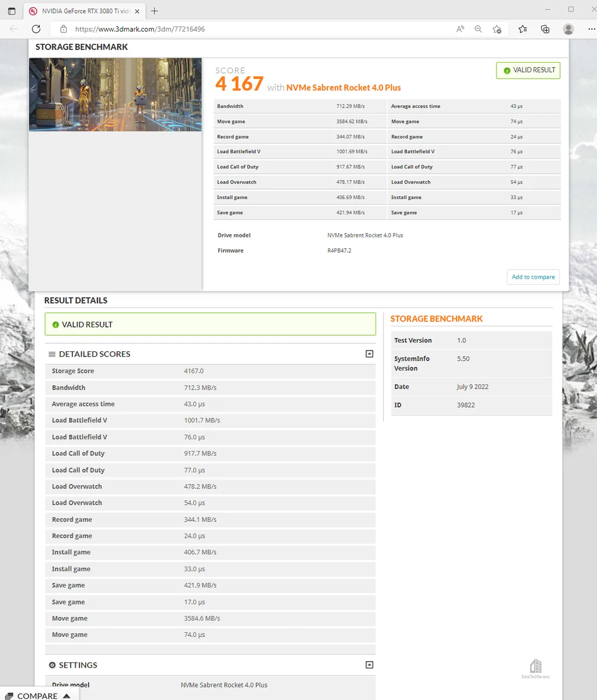The height and width of the screenshot is (700, 597).
Task: Open the browser profile avatar
Action: pos(568,29)
